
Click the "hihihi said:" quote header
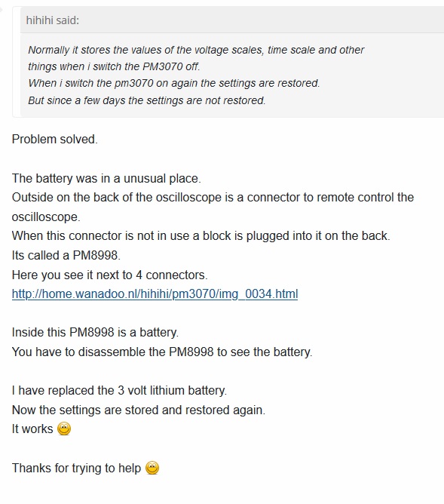[52, 20]
